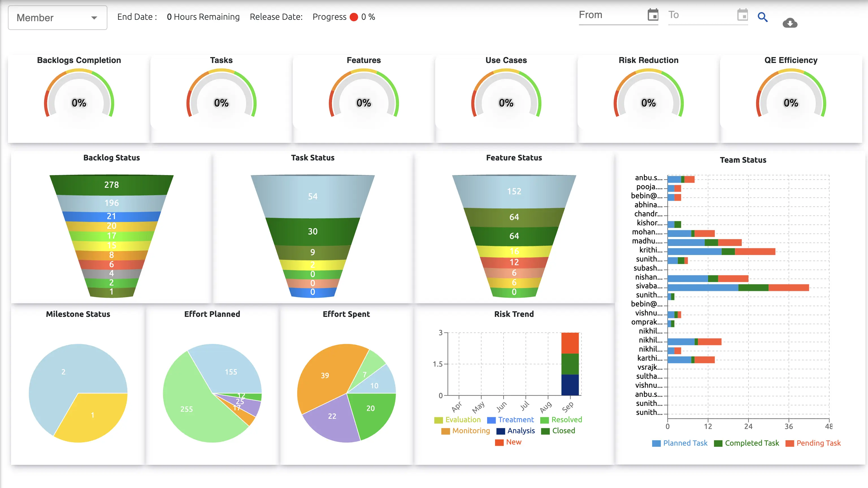This screenshot has height=488, width=868.
Task: Toggle New legend in Risk Trend
Action: pyautogui.click(x=508, y=442)
